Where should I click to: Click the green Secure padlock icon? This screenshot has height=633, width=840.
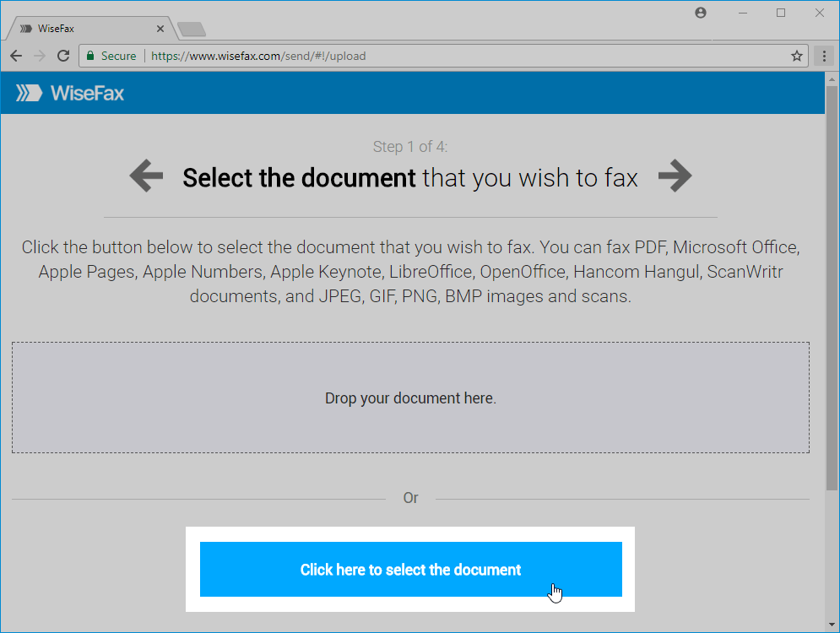[90, 56]
